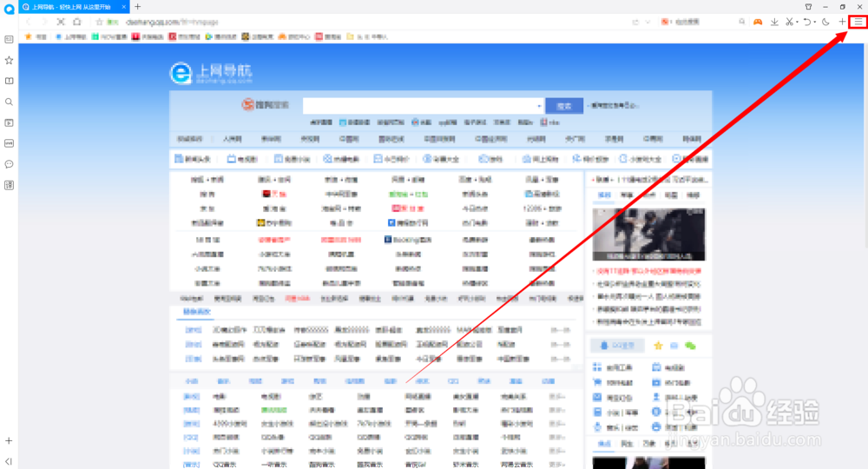Stop loading with the X toolbar icon
The image size is (868, 469).
point(61,22)
